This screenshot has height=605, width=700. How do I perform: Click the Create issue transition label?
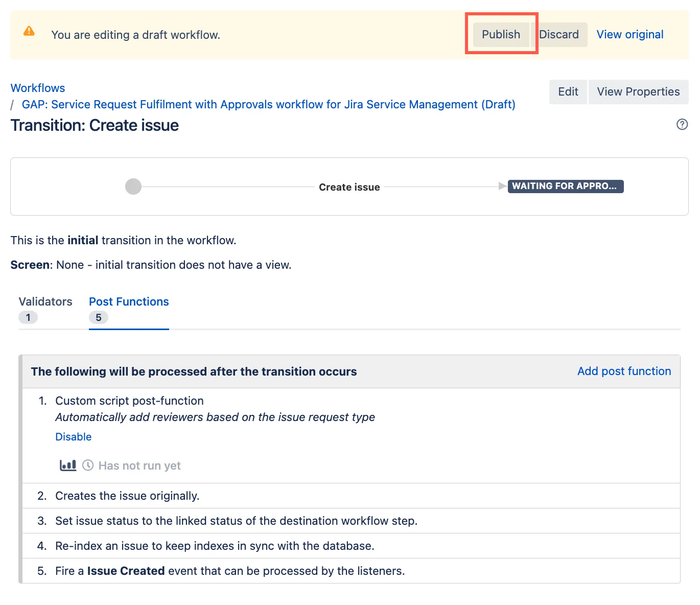pos(349,187)
